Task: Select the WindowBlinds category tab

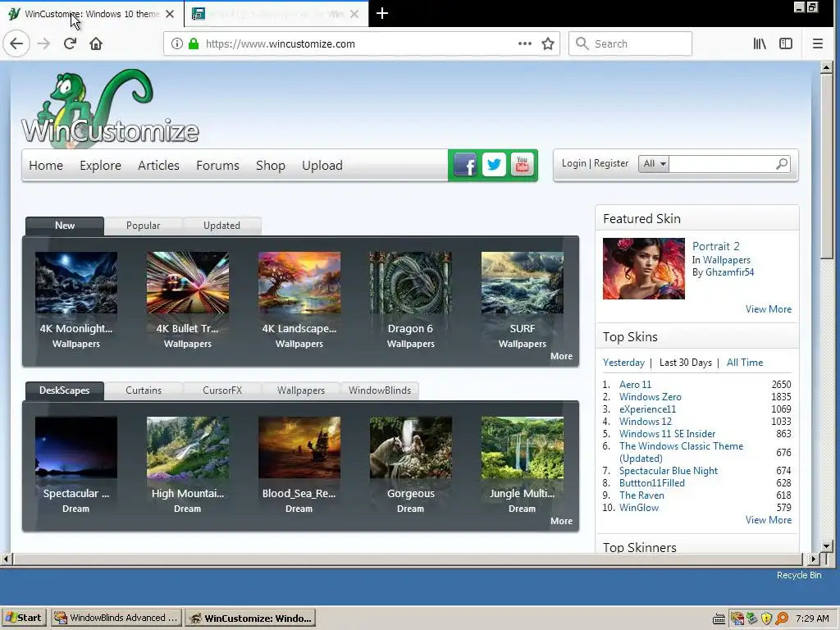Action: [x=380, y=390]
